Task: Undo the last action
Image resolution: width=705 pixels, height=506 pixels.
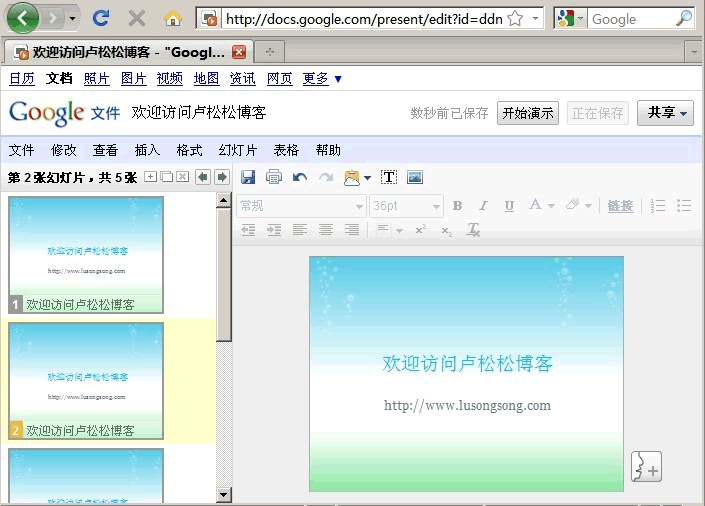Action: click(299, 177)
